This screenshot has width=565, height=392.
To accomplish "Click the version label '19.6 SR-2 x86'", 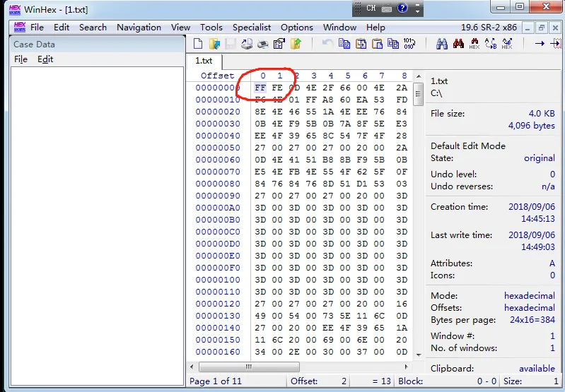I will [489, 28].
